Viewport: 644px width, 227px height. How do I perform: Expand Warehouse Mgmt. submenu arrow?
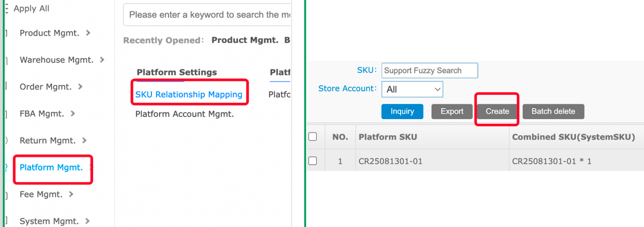click(102, 60)
